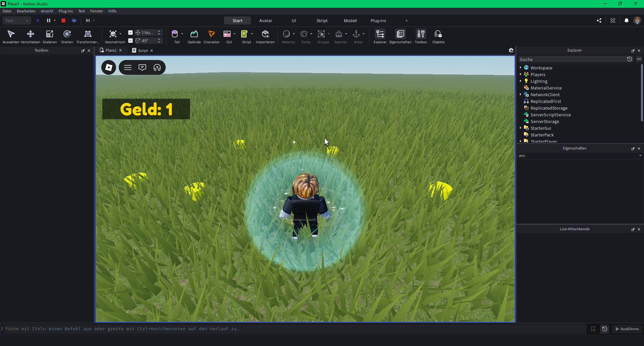Click the Ausführen button
The image size is (644, 346).
coord(627,329)
